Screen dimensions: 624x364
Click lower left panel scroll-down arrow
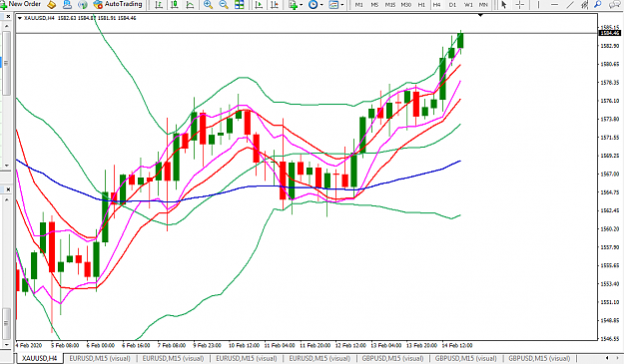pos(7,344)
